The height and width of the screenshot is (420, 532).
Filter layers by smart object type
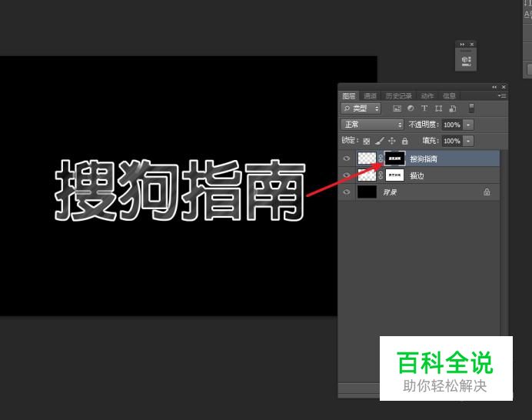coord(453,108)
